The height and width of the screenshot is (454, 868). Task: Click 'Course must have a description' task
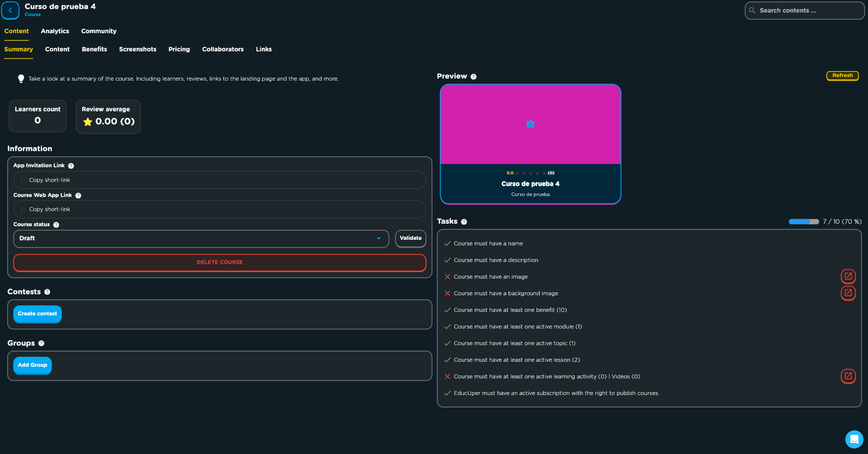coord(496,260)
